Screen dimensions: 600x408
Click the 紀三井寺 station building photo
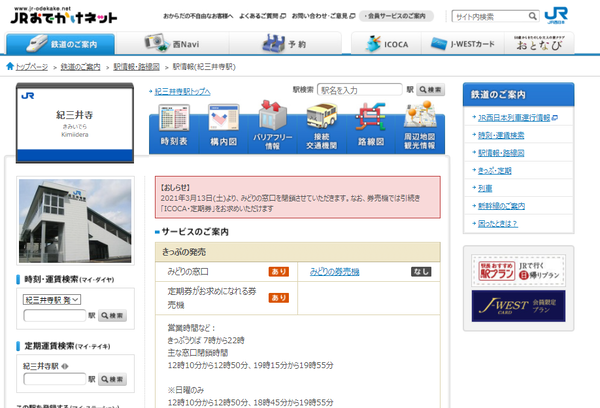pos(75,221)
